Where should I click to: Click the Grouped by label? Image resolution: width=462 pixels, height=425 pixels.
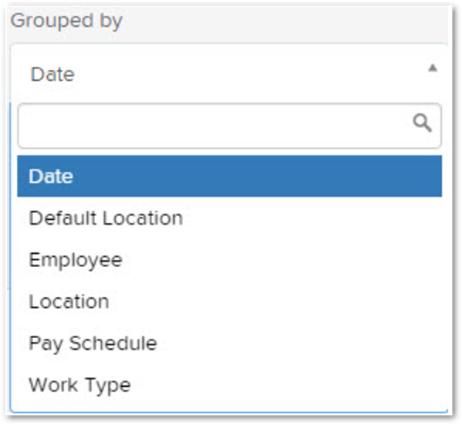[67, 21]
